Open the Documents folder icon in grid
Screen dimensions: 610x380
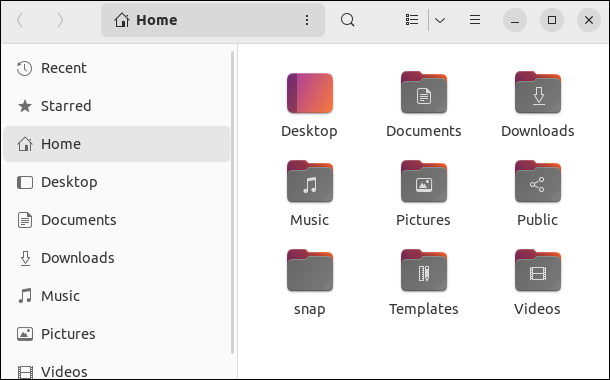[x=424, y=92]
